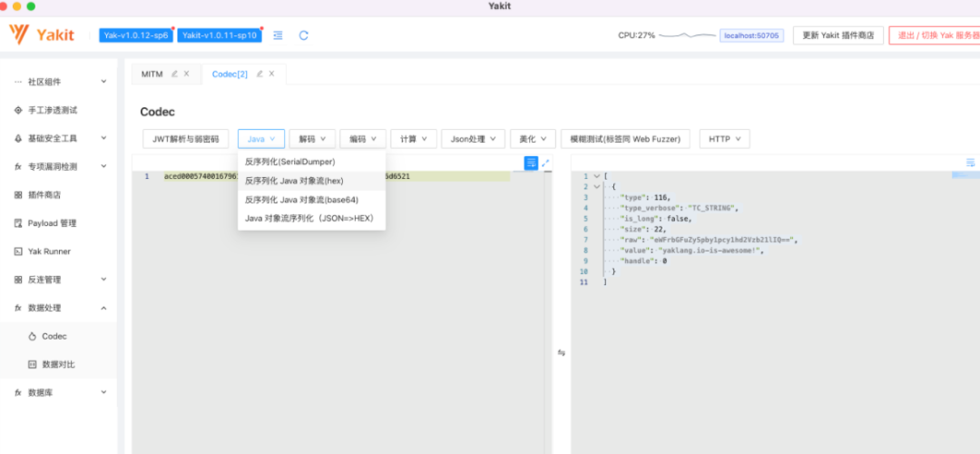Viewport: 980px width, 454px height.
Task: Click 模糊测试(标签同 Web Fuzzer) button
Action: click(x=625, y=139)
